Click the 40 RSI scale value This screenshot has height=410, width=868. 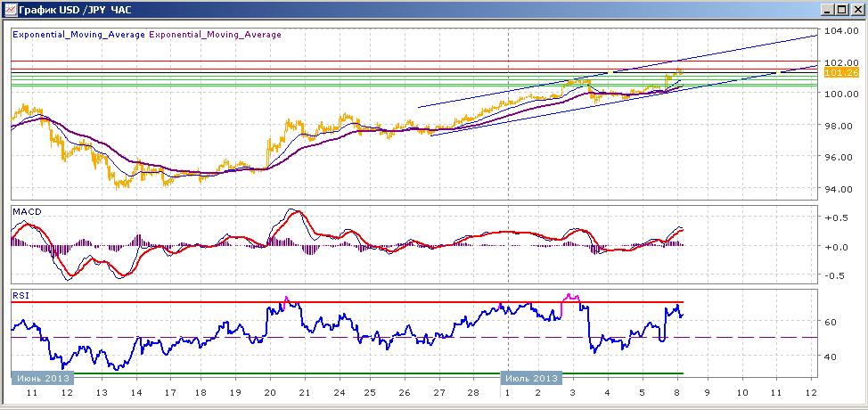point(831,357)
